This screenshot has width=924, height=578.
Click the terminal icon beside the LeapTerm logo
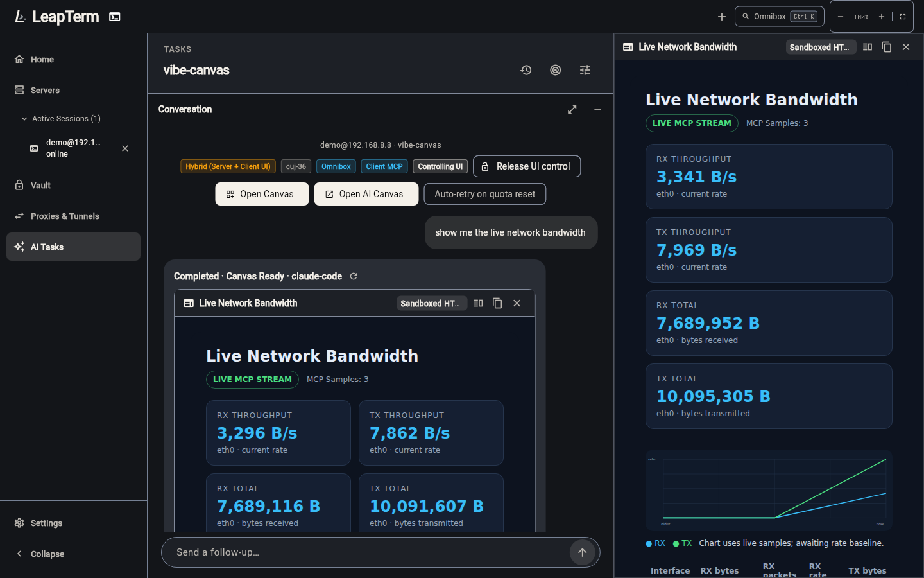point(115,17)
